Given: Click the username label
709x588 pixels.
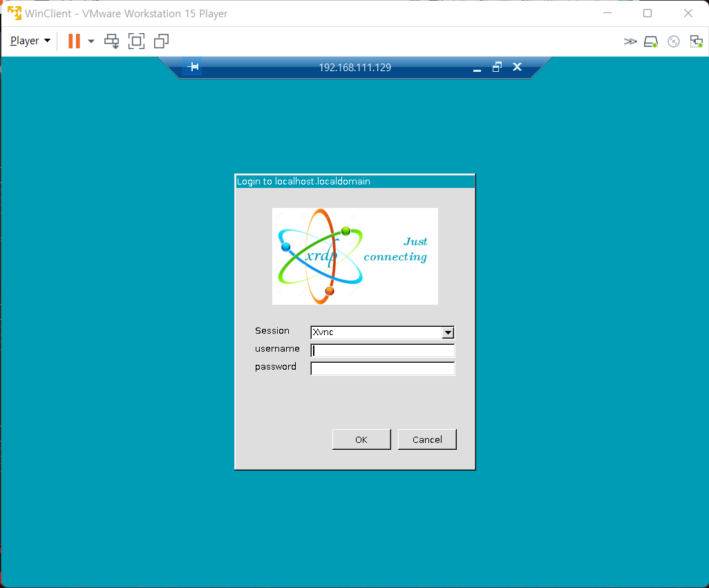Looking at the screenshot, I should (277, 348).
